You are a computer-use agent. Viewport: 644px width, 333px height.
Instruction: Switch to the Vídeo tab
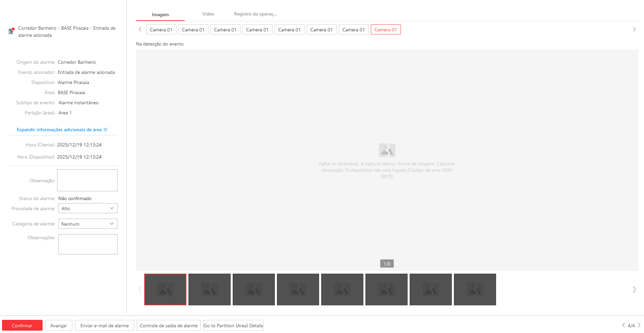(208, 14)
